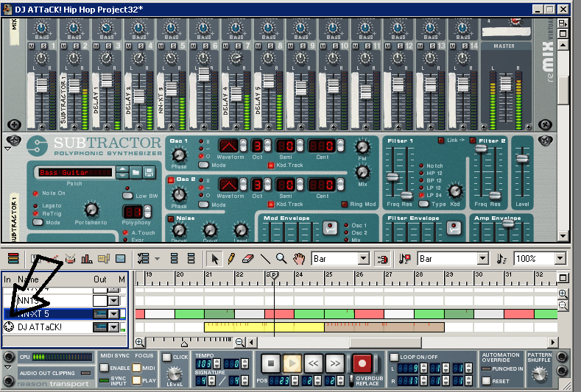
Task: Mute mixer channel 7
Action: [x=225, y=46]
